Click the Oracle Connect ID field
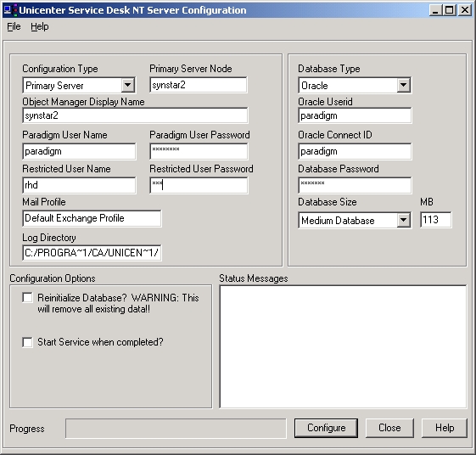The height and width of the screenshot is (455, 476). click(x=355, y=151)
